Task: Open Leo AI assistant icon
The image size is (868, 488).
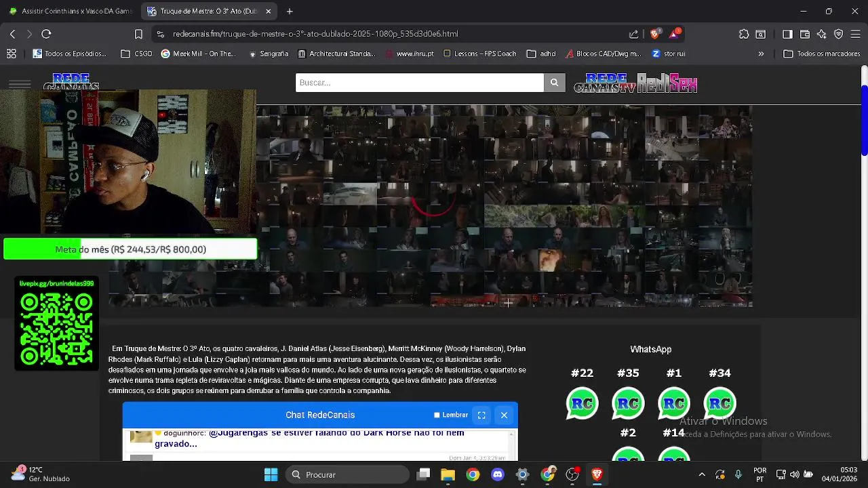Action: 822,34
